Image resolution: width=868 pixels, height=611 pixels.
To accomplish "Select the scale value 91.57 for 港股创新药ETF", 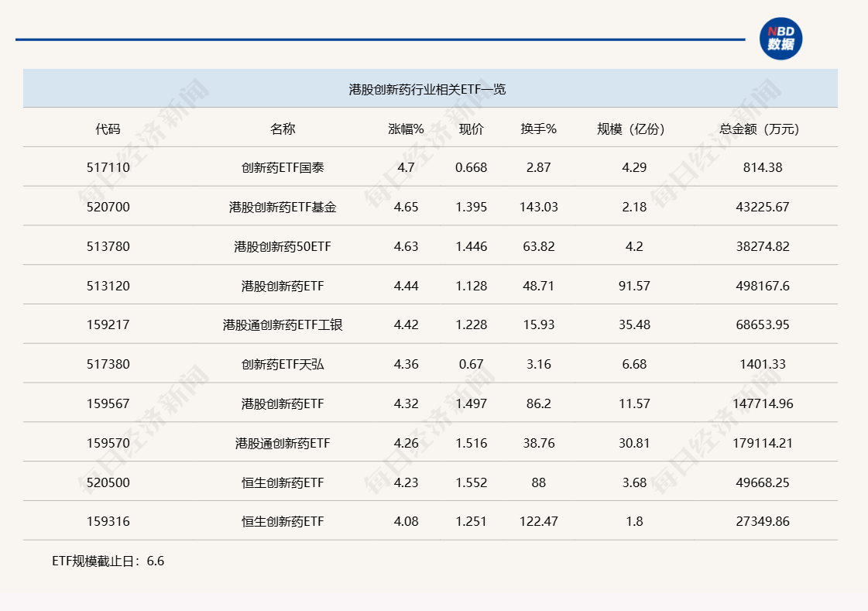I will [631, 285].
